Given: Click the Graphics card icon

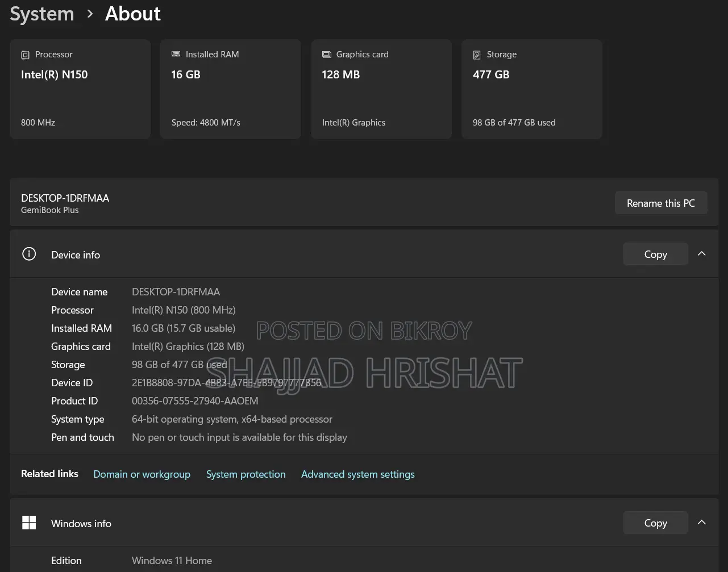Looking at the screenshot, I should point(326,55).
